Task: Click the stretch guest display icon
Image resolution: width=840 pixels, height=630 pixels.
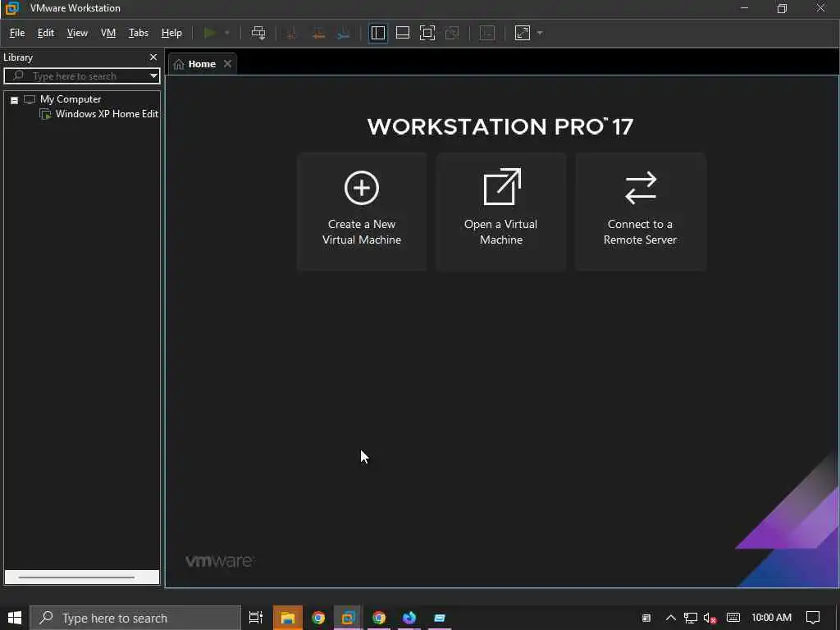Action: click(523, 33)
